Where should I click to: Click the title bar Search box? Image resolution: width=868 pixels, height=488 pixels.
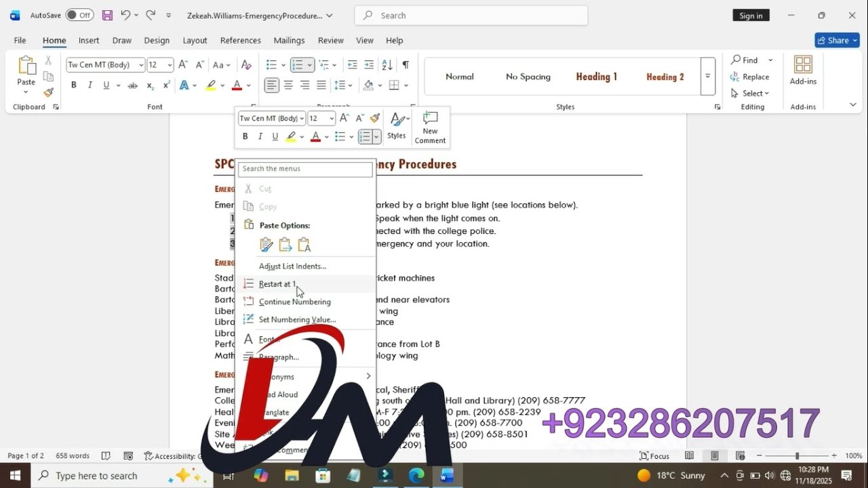click(471, 16)
